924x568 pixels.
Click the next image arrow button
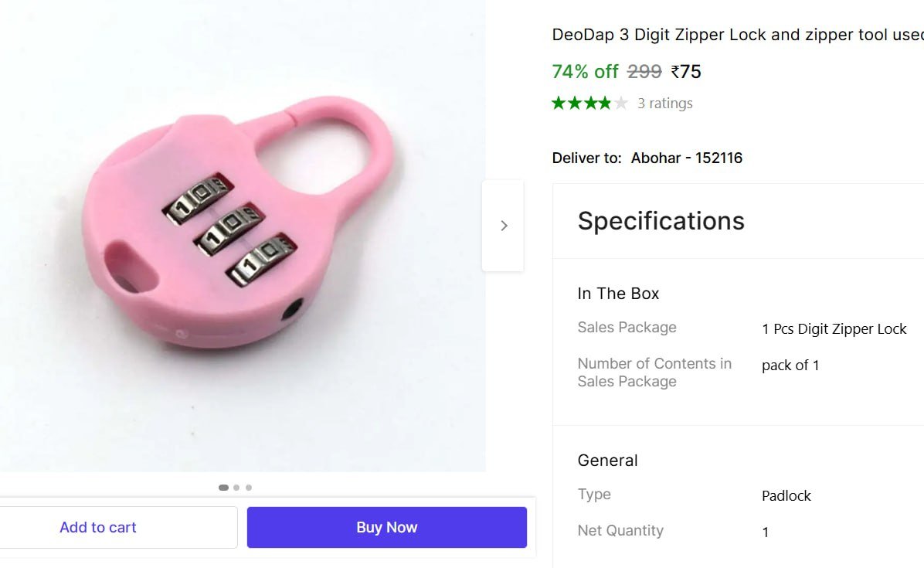[503, 226]
